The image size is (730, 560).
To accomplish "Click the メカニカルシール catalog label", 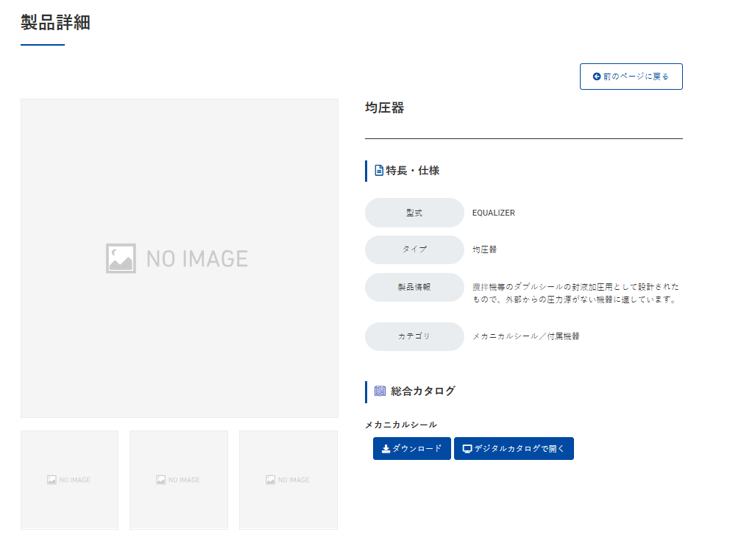I will (x=401, y=425).
